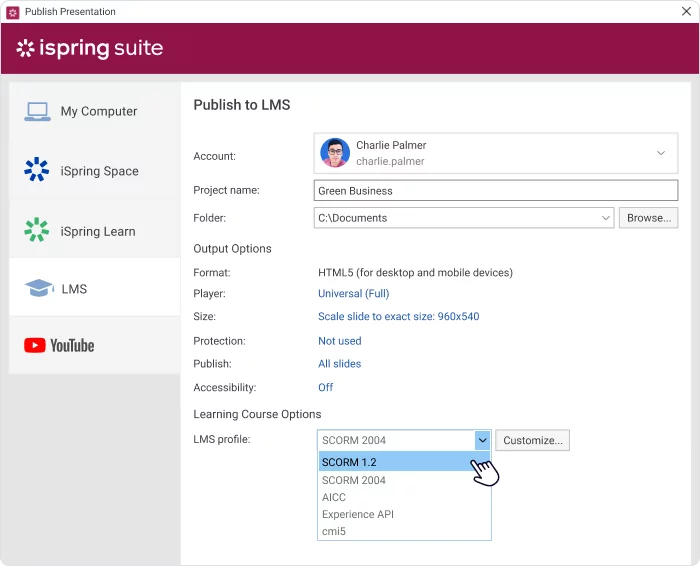Select cmi5 from the profile list

pyautogui.click(x=404, y=531)
